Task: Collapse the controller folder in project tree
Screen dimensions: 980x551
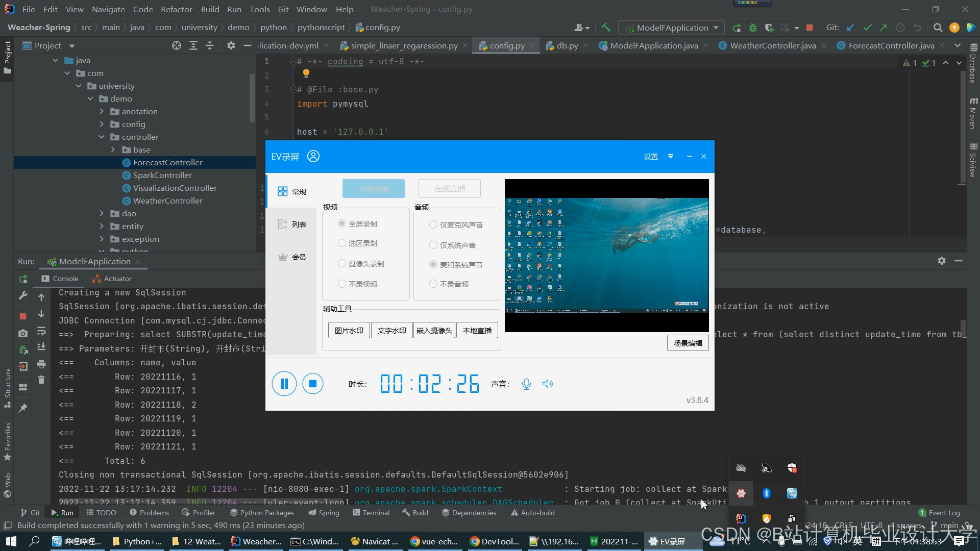Action: [x=102, y=137]
